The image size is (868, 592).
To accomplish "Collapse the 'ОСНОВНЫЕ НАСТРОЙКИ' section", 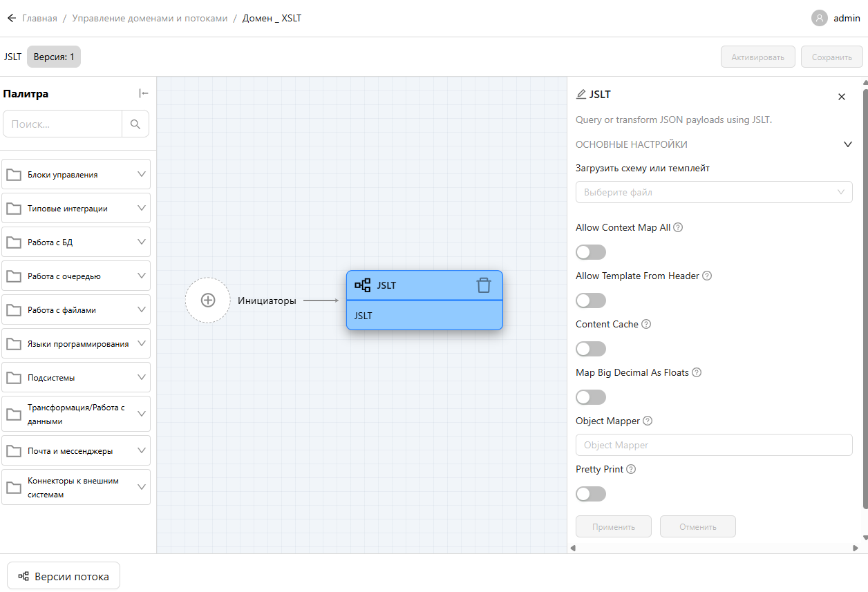I will [847, 144].
